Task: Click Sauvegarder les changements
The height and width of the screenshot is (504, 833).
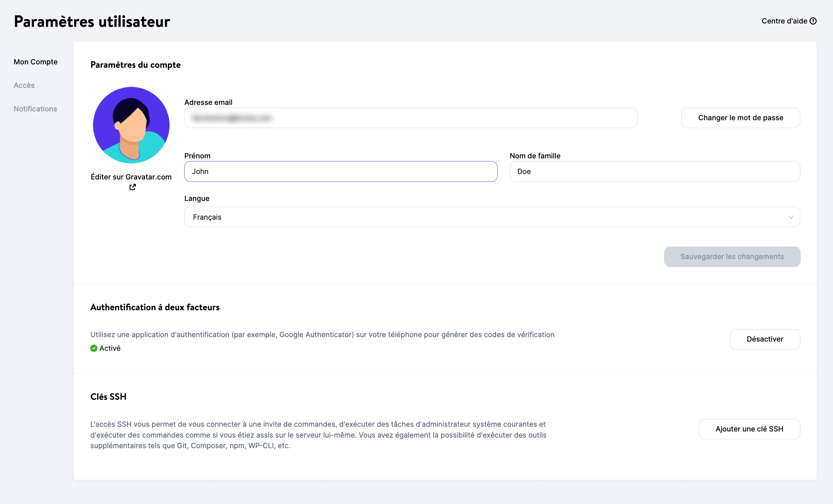Action: point(732,256)
